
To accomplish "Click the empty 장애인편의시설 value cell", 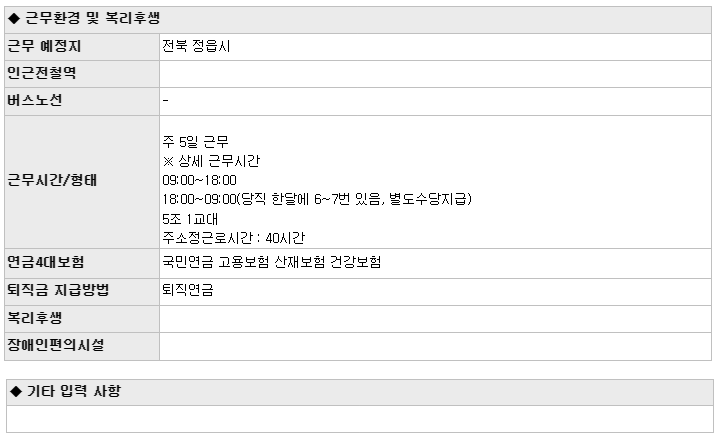I will 436,347.
